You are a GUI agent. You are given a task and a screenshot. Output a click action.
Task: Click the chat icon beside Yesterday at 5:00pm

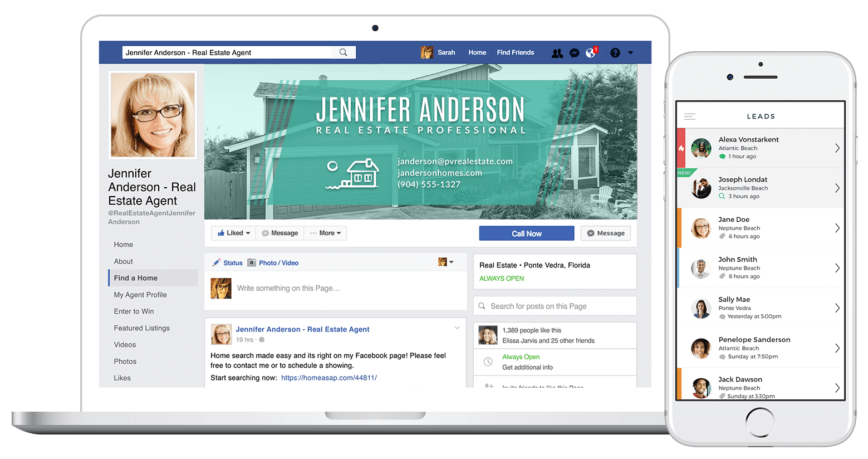[722, 316]
